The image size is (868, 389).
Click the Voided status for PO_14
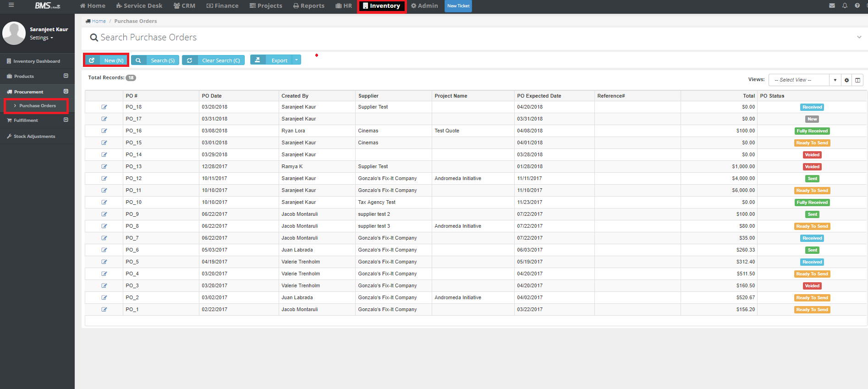coord(812,154)
